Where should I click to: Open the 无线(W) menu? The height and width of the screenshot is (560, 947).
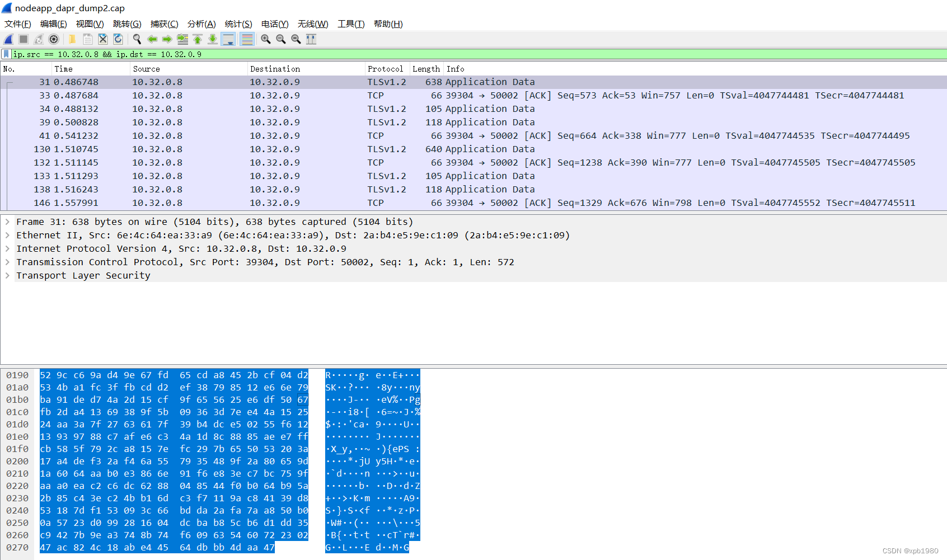tap(313, 24)
